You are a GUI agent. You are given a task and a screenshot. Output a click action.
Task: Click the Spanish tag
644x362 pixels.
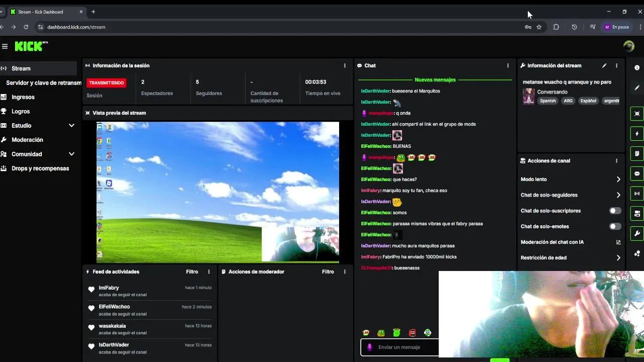[x=548, y=101]
